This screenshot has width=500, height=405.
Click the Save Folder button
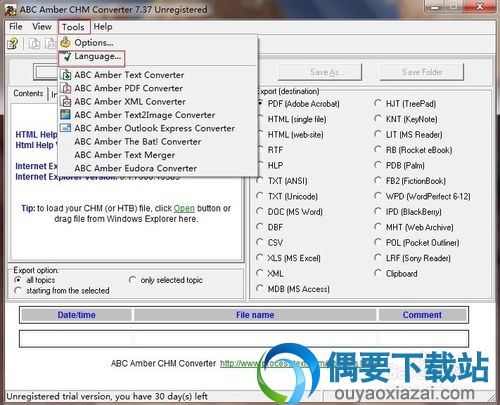[x=422, y=72]
